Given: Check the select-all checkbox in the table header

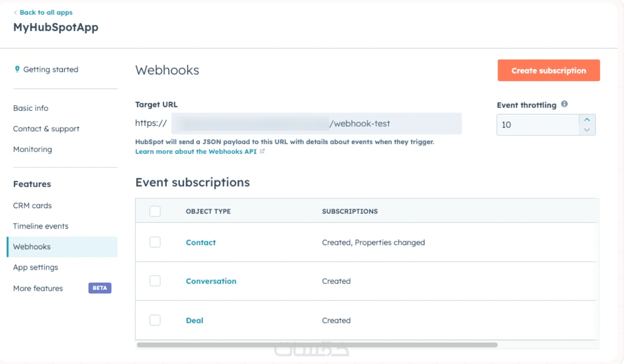Looking at the screenshot, I should 155,211.
